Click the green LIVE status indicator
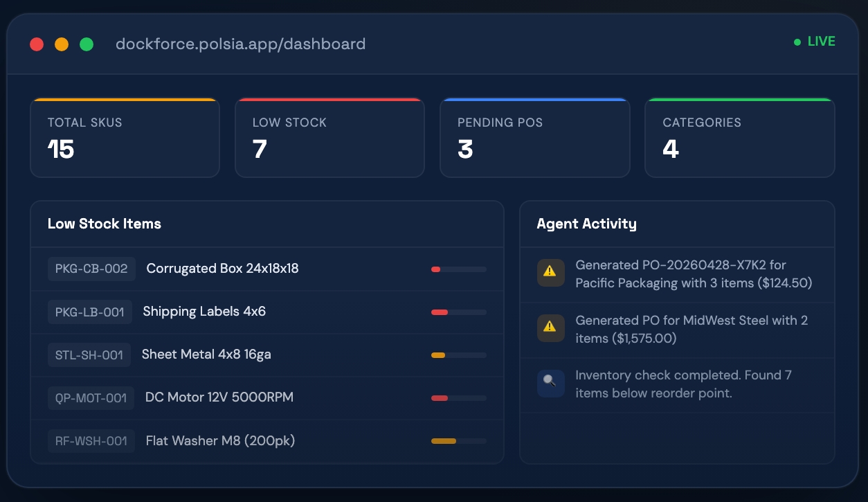This screenshot has width=868, height=502. coord(815,42)
